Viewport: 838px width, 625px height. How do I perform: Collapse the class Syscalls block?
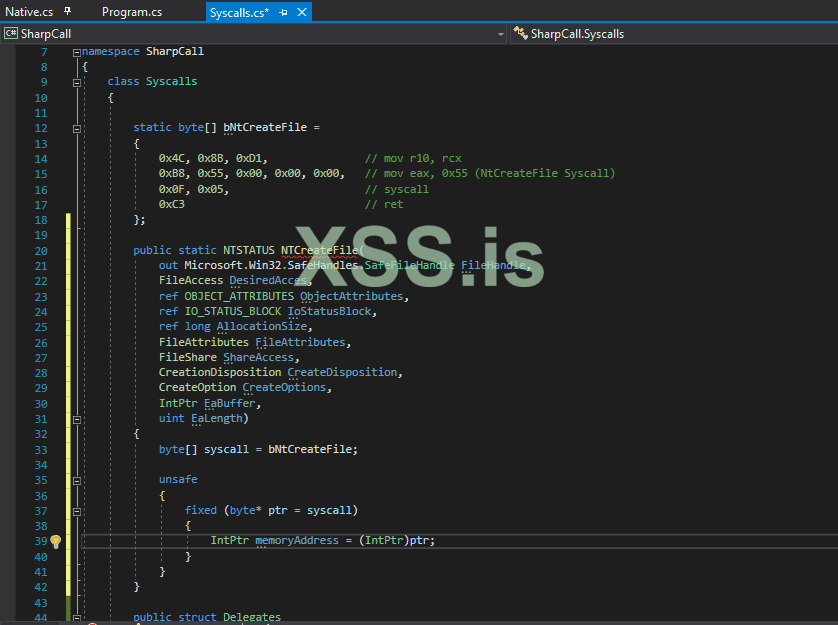tap(76, 83)
